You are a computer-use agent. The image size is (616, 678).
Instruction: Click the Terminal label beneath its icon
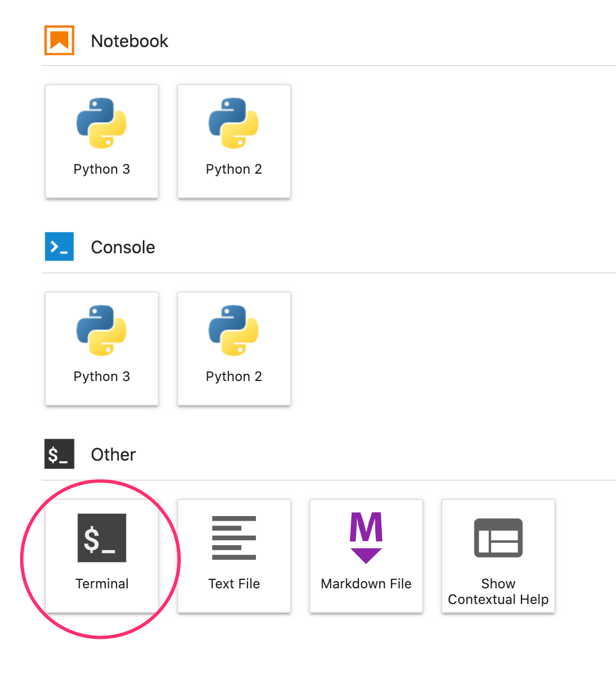pos(102,583)
